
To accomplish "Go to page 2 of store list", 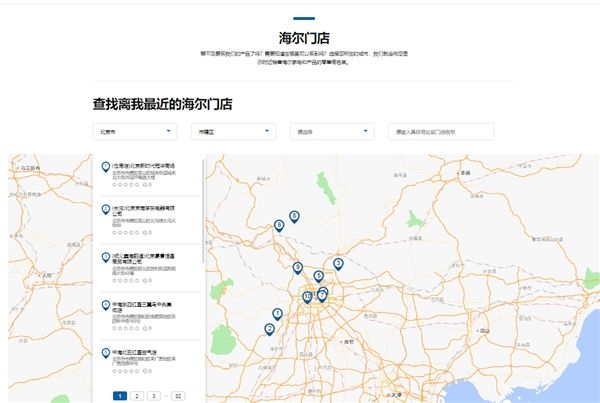I will [x=136, y=396].
